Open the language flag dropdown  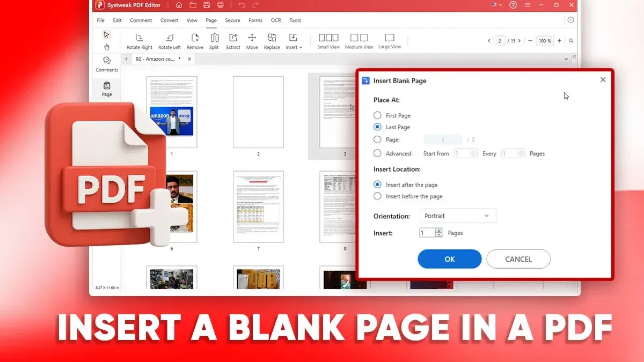click(x=496, y=5)
